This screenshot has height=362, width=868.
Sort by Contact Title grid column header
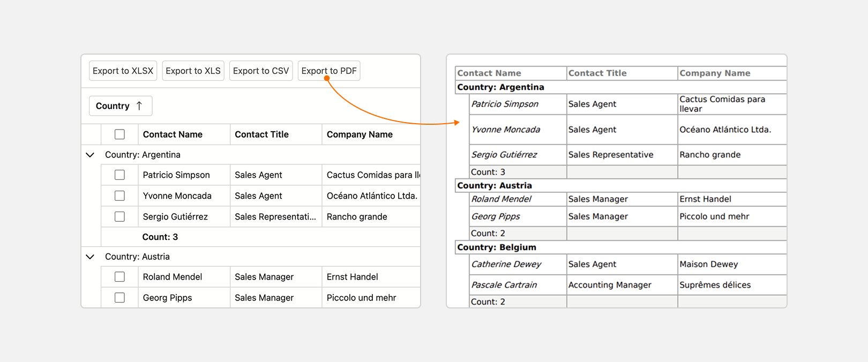(x=261, y=134)
